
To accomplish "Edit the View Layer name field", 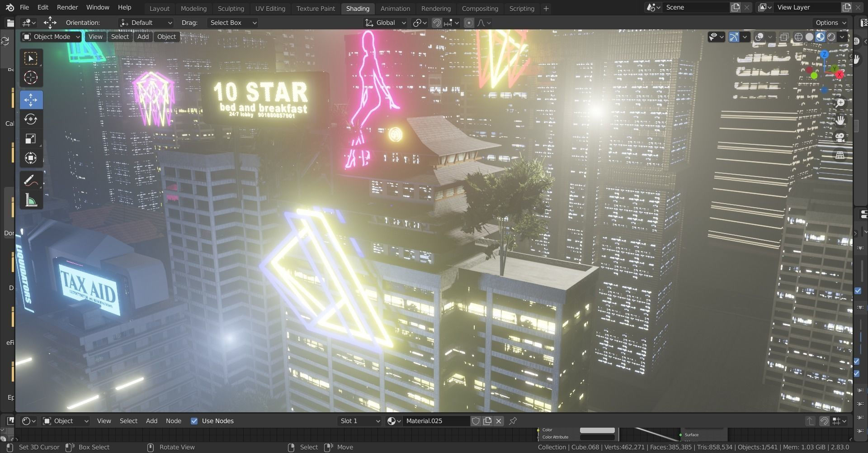I will [x=807, y=7].
